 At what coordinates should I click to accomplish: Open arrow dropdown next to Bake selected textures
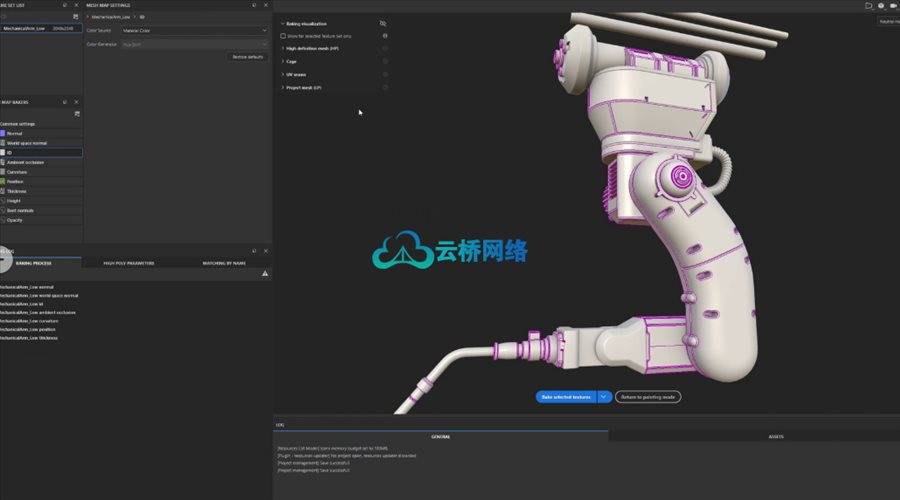[604, 397]
